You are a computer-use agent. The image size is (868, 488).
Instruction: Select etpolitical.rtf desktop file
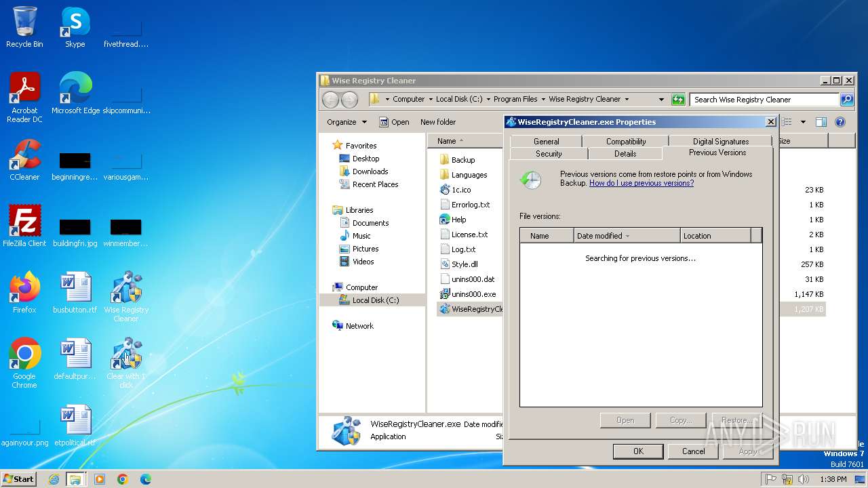tap(75, 426)
